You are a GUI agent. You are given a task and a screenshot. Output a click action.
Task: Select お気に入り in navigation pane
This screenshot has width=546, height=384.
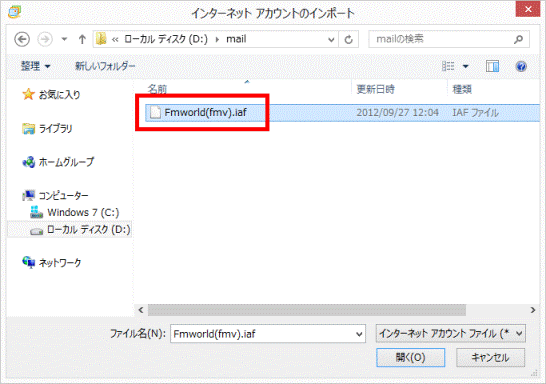point(60,95)
